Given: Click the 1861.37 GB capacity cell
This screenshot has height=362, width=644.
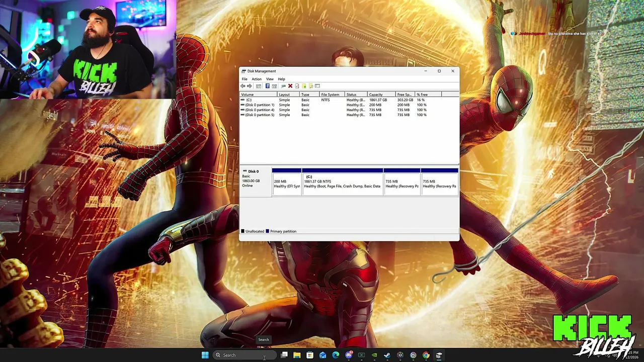Looking at the screenshot, I should coord(378,100).
